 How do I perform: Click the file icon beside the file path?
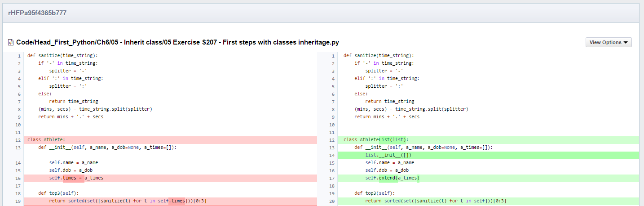click(x=11, y=42)
